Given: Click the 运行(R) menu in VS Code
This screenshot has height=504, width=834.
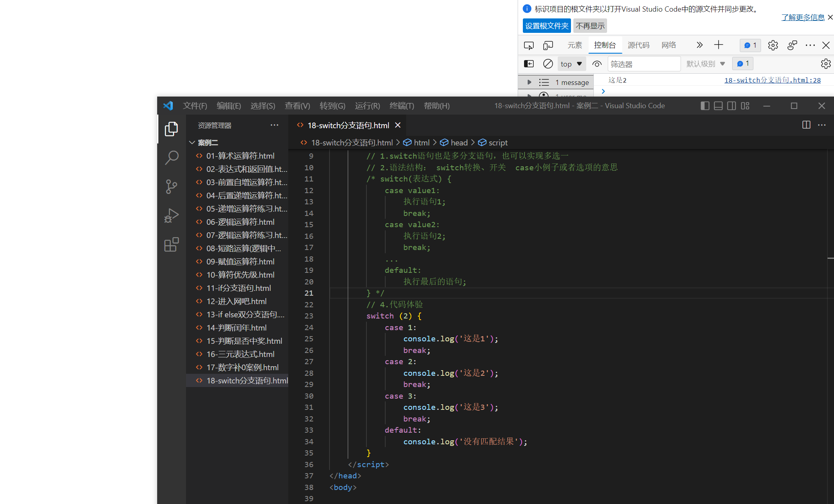Looking at the screenshot, I should 368,106.
